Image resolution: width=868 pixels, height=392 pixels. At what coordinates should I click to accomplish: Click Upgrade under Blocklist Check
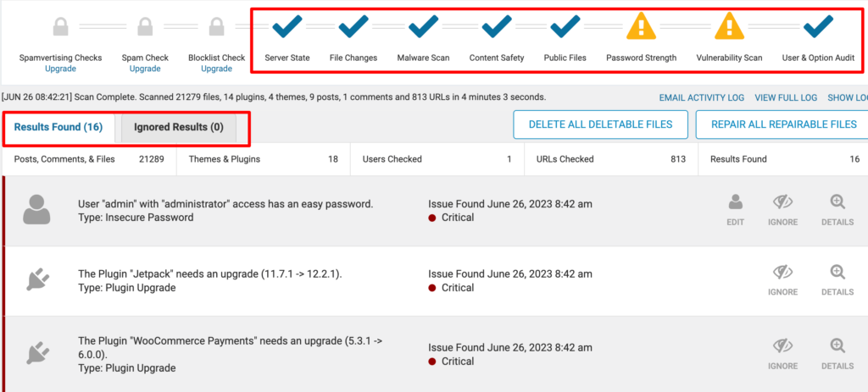(216, 69)
